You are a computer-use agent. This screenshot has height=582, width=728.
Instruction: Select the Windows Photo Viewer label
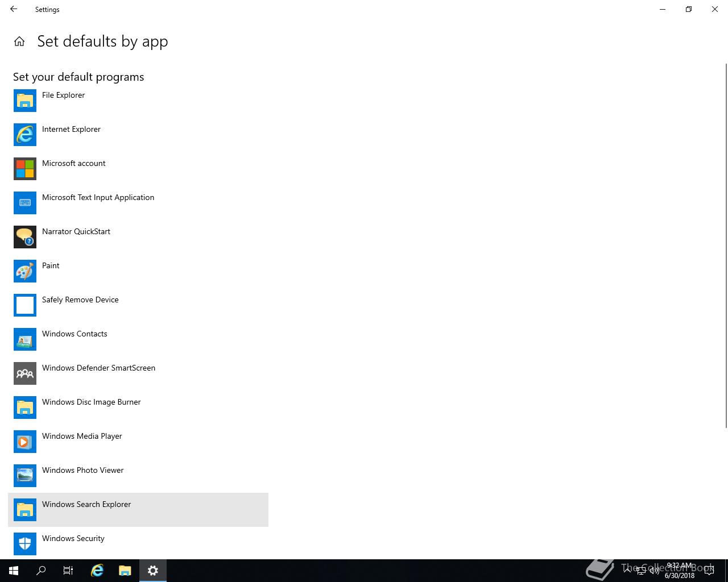82,470
